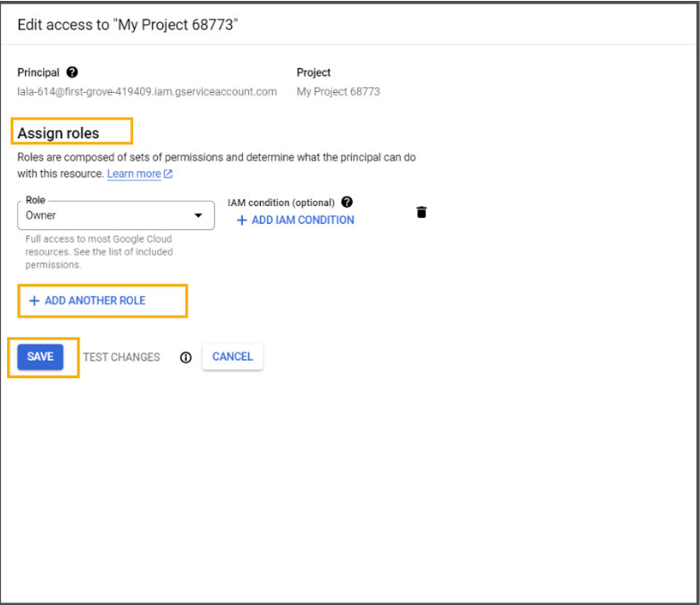
Task: Click the external link icon after Learn more
Action: (168, 173)
